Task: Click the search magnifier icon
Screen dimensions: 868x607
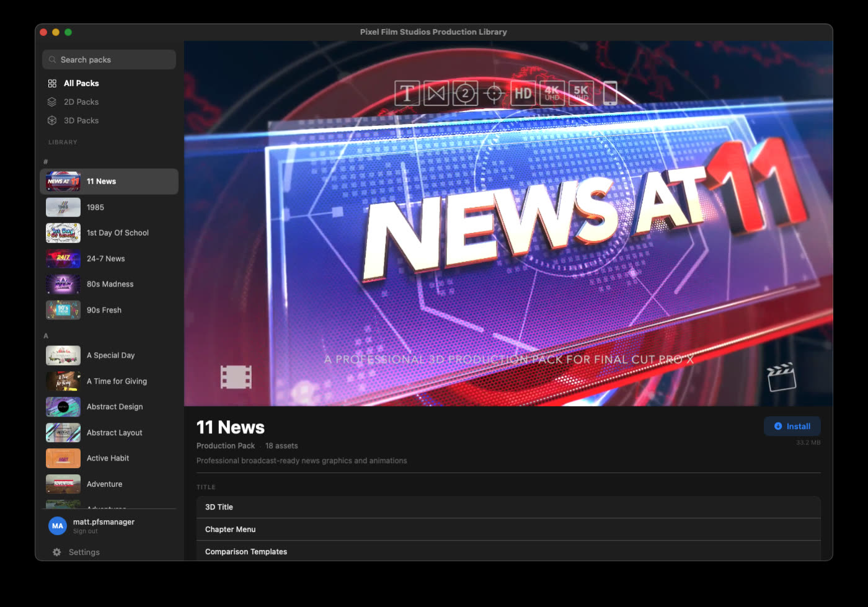Action: tap(53, 60)
